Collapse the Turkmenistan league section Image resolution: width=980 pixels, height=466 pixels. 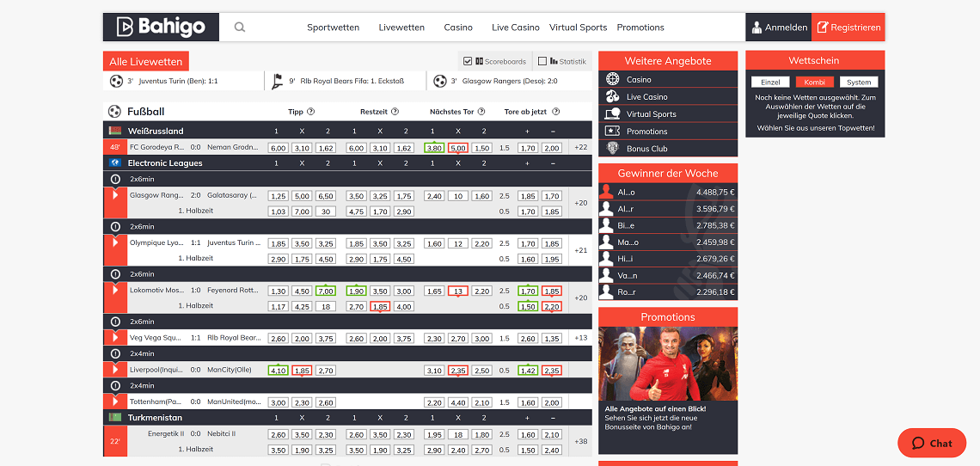coord(347,417)
